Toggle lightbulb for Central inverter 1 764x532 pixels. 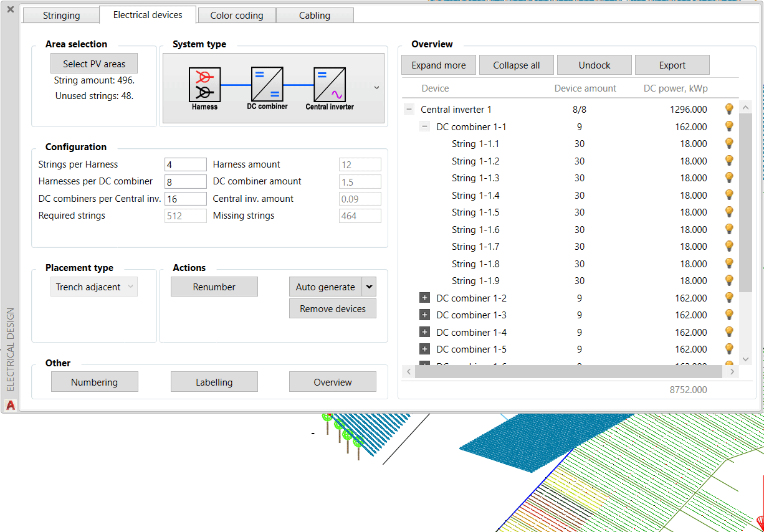(729, 109)
